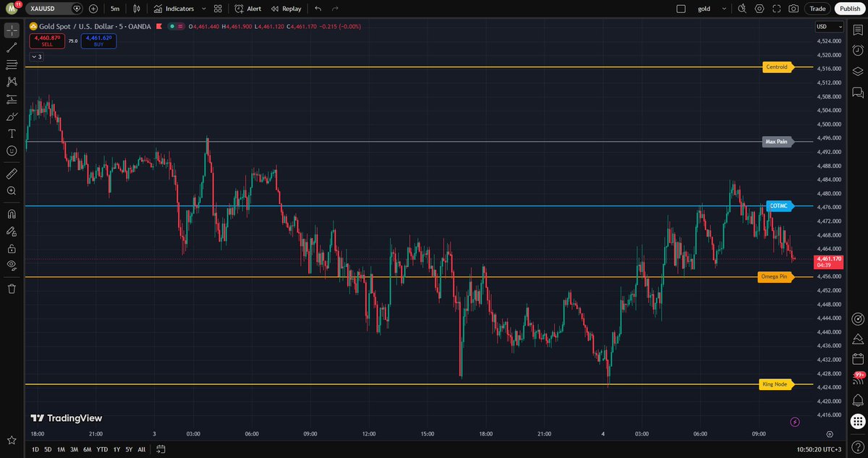Screen dimensions: 868x458
Task: Open the Indicators dialog
Action: click(174, 9)
